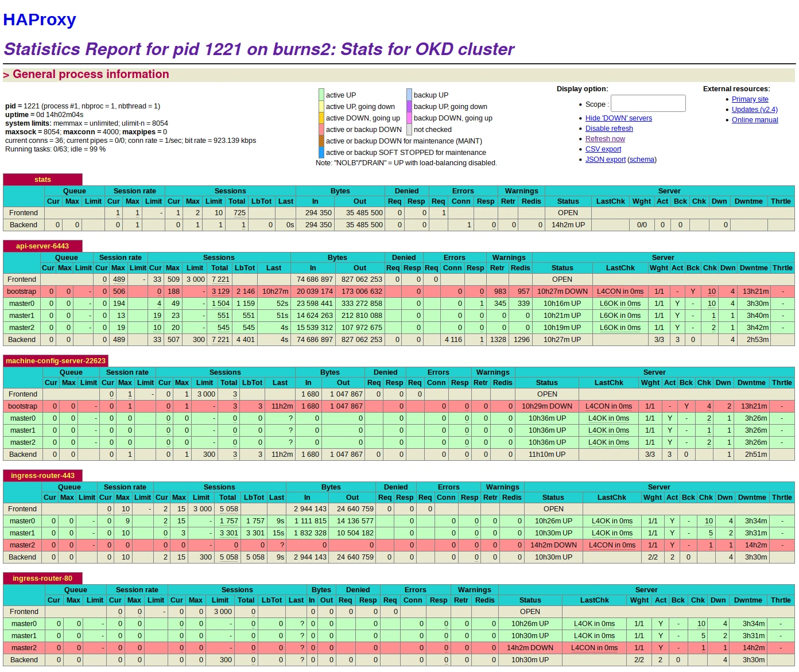This screenshot has width=799, height=672.
Task: Click the 'ingress-router-80' proxy header
Action: [42, 578]
